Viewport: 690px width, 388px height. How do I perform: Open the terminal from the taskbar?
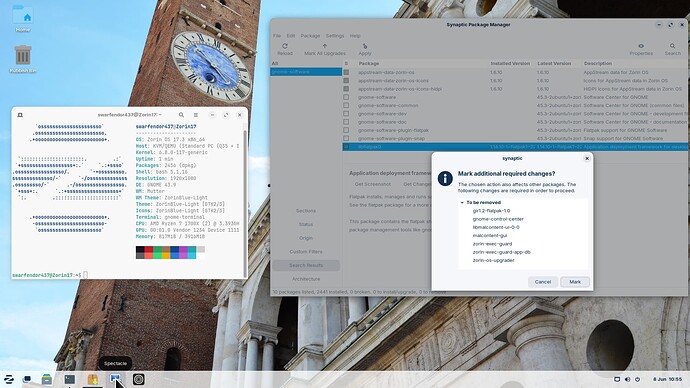[x=70, y=379]
